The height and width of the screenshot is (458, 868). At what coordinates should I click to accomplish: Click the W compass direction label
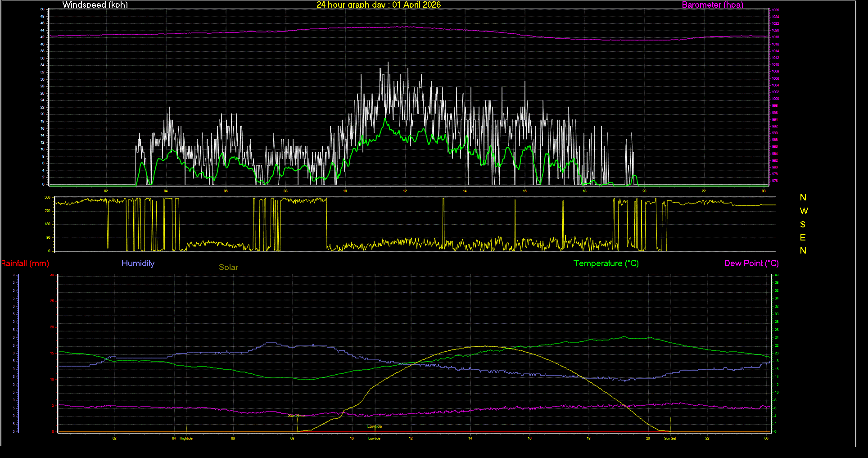click(804, 210)
